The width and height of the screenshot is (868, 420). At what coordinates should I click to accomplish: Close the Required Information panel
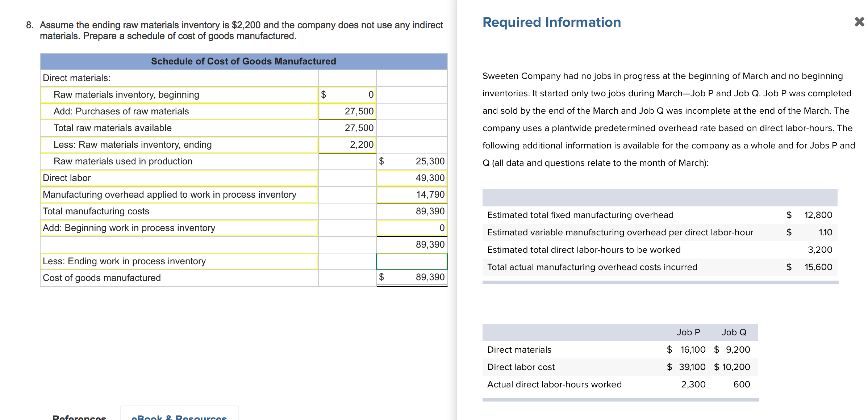click(859, 22)
